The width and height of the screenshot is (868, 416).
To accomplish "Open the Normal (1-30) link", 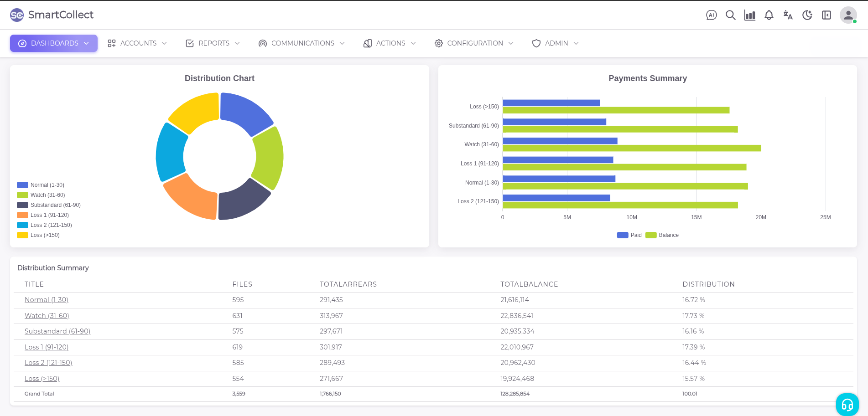I will [47, 300].
